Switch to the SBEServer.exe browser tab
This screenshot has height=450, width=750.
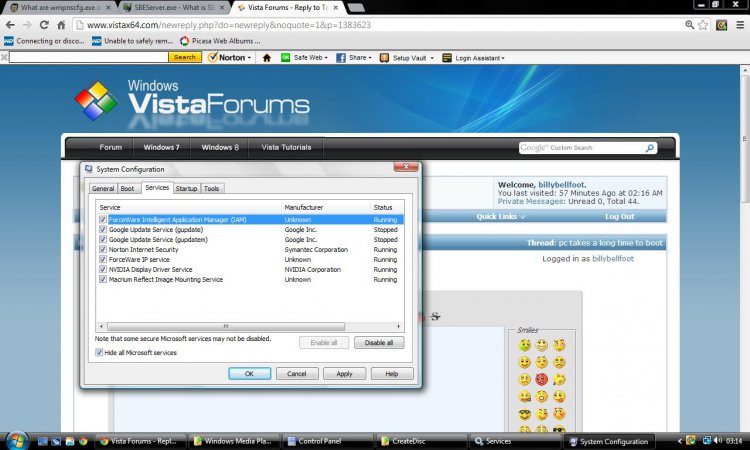coord(174,8)
